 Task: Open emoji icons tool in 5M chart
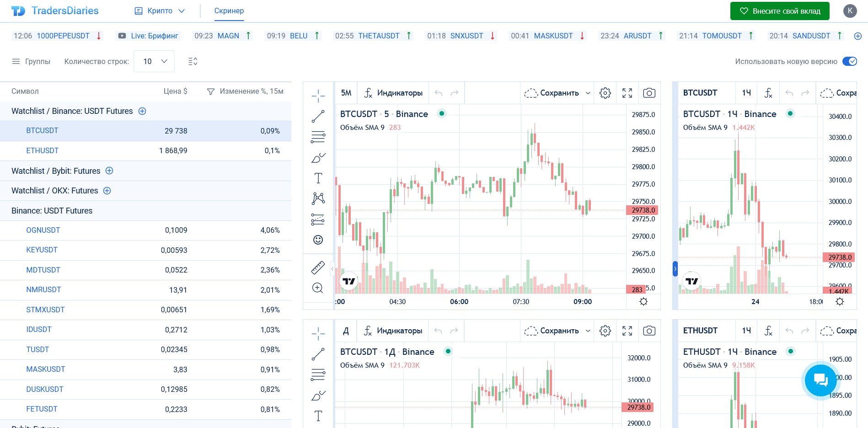[x=318, y=240]
